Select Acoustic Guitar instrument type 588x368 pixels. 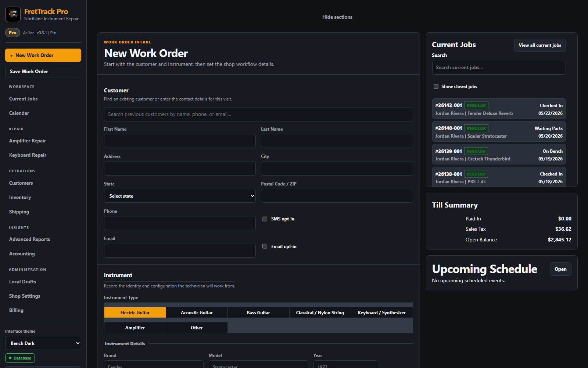pyautogui.click(x=197, y=312)
